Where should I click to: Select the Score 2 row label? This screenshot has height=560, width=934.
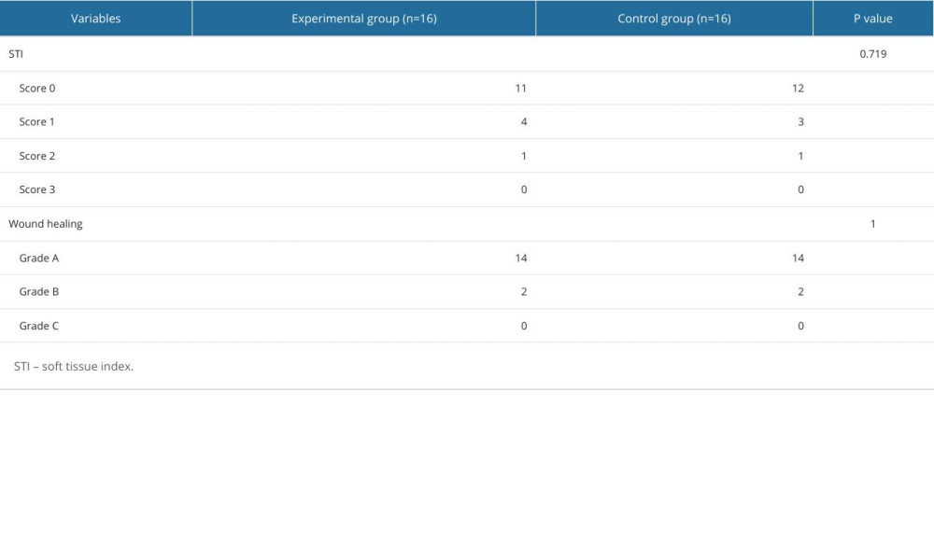(37, 156)
